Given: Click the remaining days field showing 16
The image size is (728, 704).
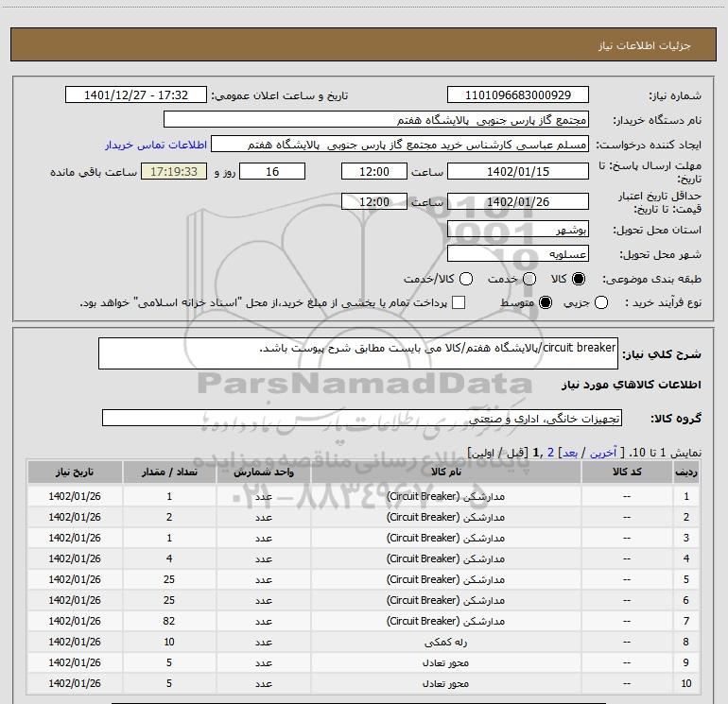Looking at the screenshot, I should point(272,171).
